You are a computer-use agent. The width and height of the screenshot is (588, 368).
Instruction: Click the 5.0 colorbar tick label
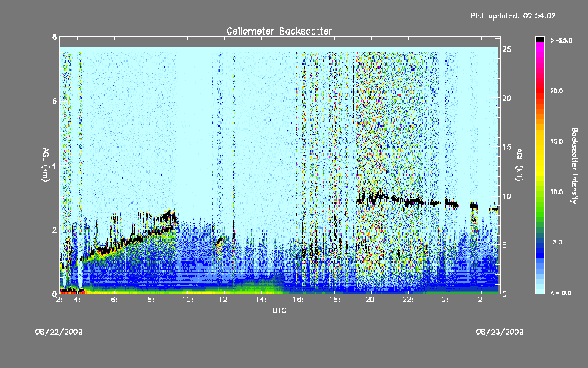(x=558, y=243)
